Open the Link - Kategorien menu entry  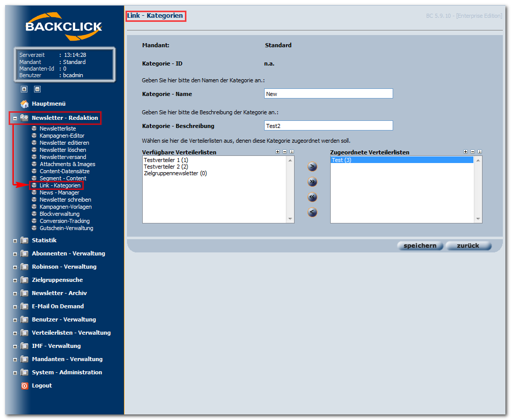click(x=60, y=185)
